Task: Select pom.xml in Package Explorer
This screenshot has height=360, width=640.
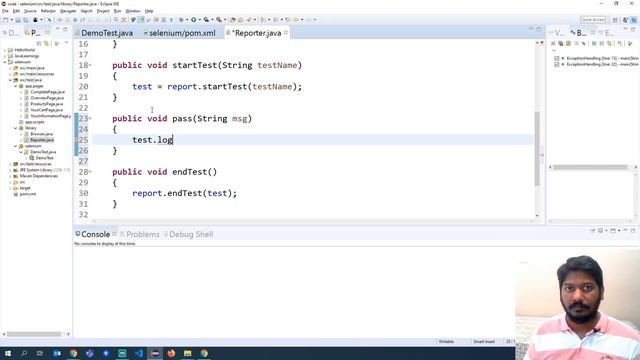Action: [28, 194]
